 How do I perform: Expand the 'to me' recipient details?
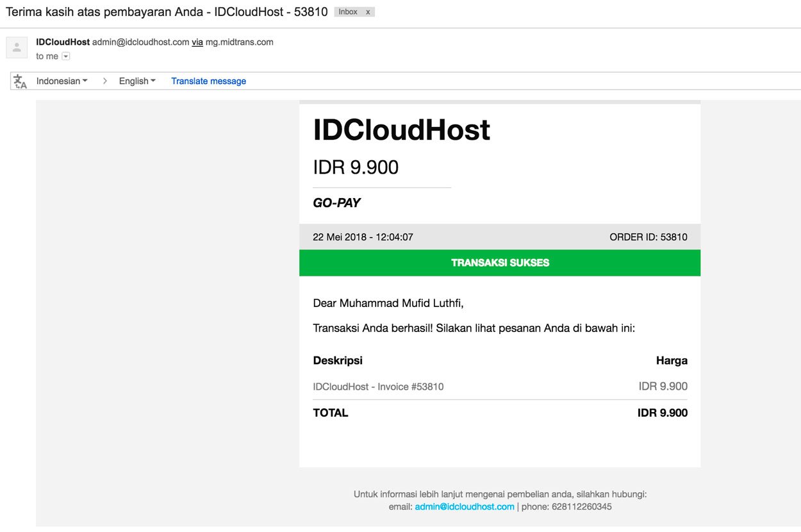click(65, 56)
